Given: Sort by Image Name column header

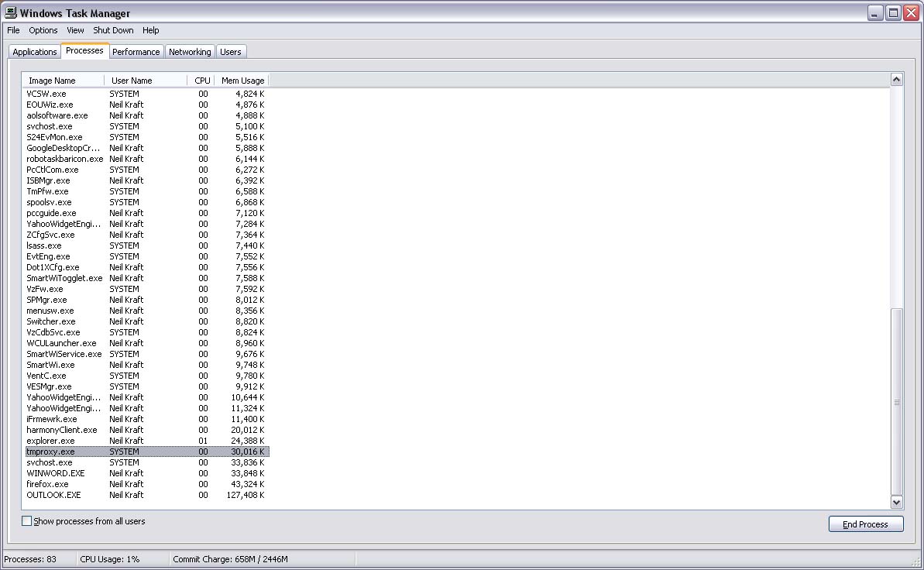Looking at the screenshot, I should (63, 81).
